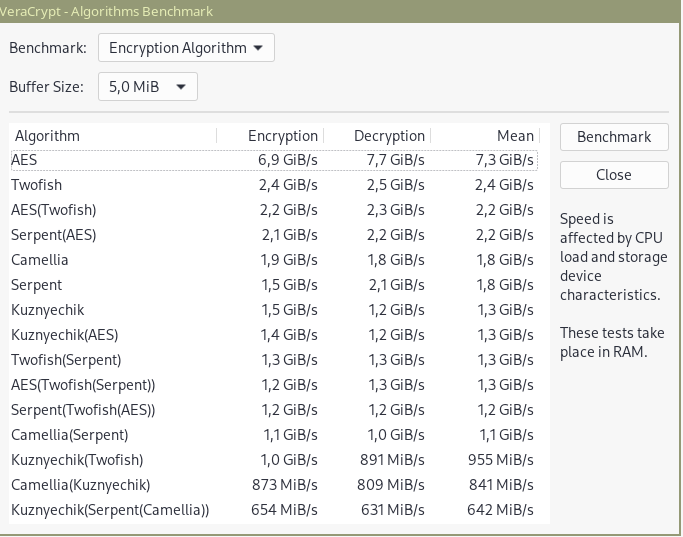Viewport: 683px width, 537px height.
Task: Click the Close button
Action: tap(614, 175)
